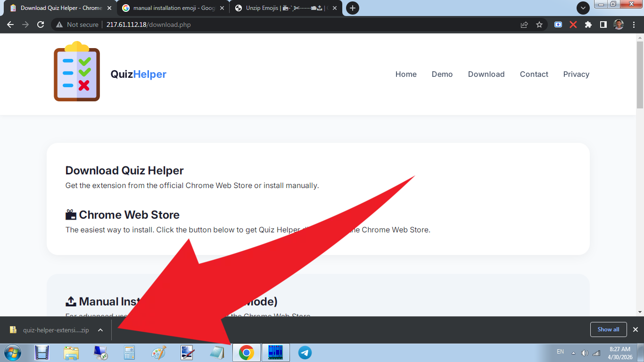Open the Calculator from the taskbar
Screen dimensions: 644x362
(x=130, y=353)
